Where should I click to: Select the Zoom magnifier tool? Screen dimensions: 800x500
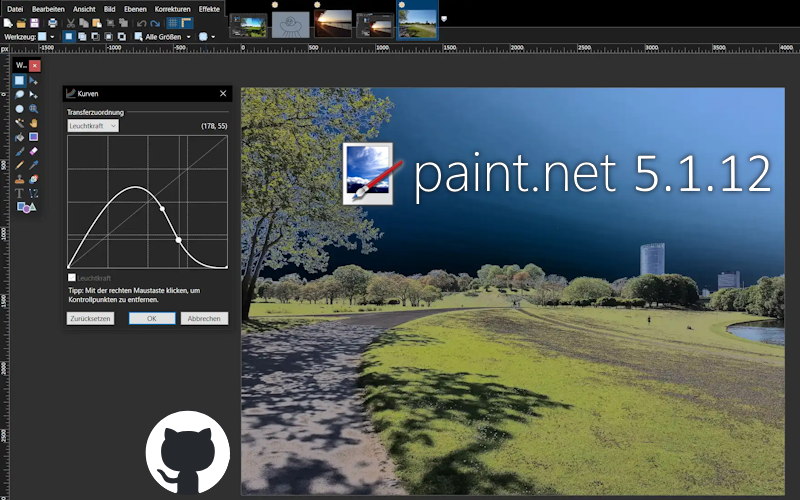tap(33, 108)
